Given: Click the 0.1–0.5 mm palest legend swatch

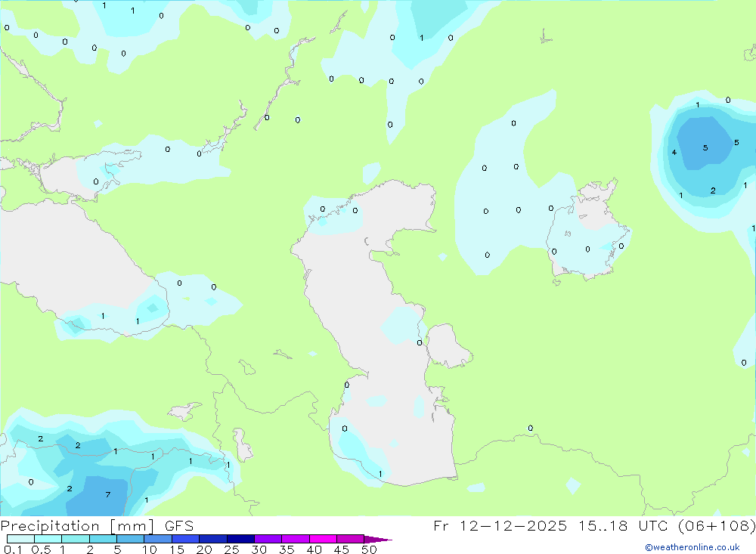Looking at the screenshot, I should [20, 539].
